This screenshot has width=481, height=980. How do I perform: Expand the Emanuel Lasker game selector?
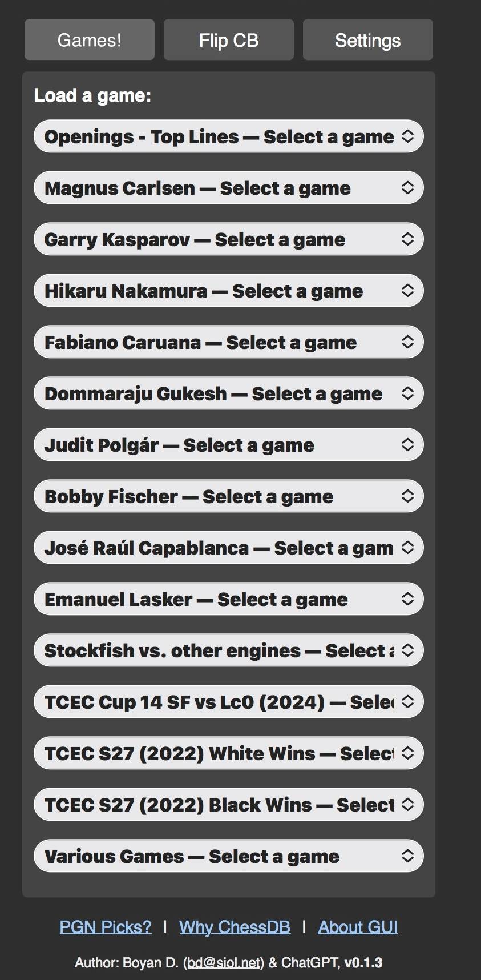pyautogui.click(x=228, y=599)
